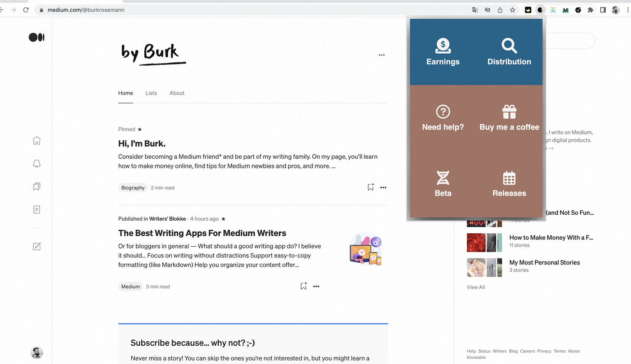The width and height of the screenshot is (631, 364).
Task: Click the write story pencil icon
Action: [37, 246]
